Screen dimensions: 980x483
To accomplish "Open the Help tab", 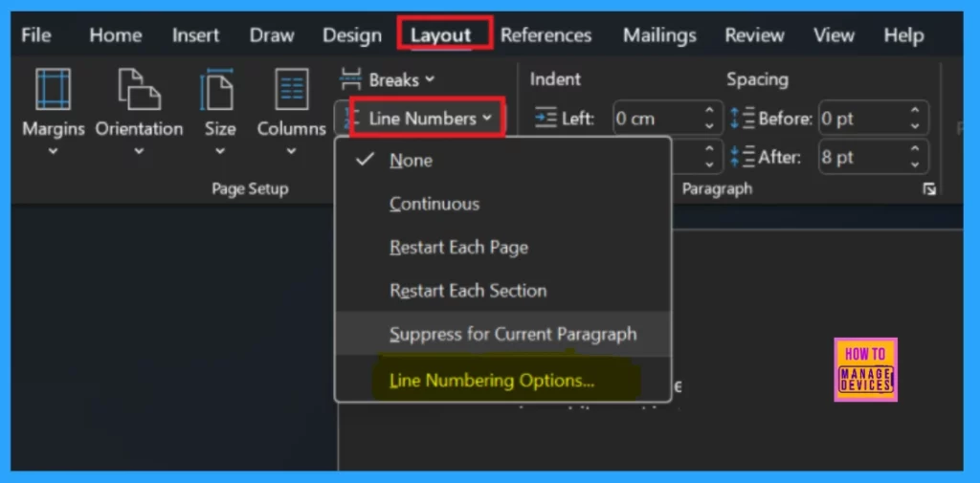I will 903,35.
